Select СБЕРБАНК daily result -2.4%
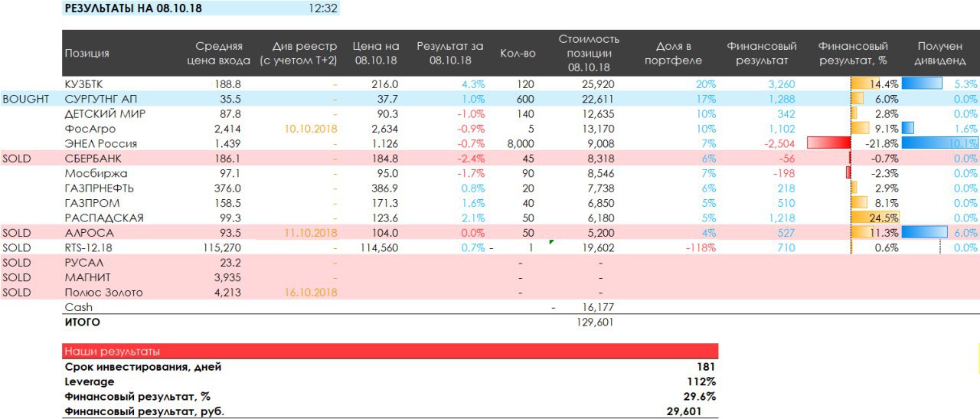The height and width of the screenshot is (419, 980). tap(470, 158)
